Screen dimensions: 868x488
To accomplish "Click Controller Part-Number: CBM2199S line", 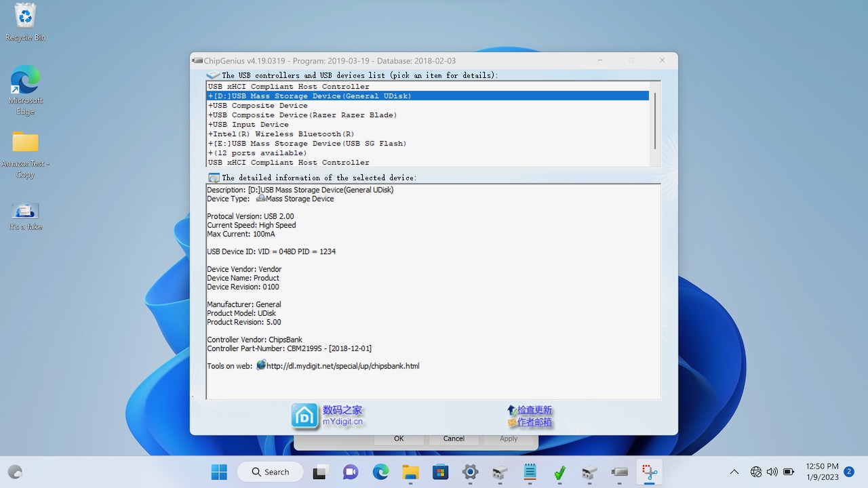I will [x=290, y=348].
